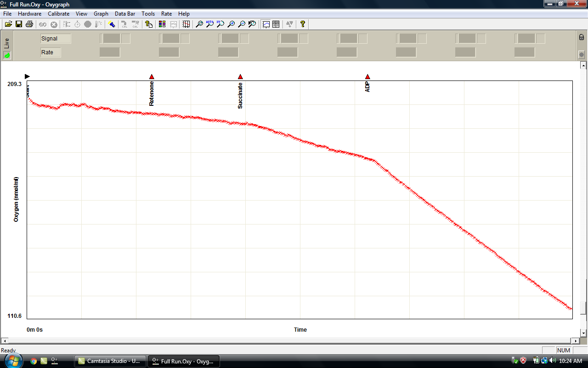Click the 110.6 lower axis value
This screenshot has width=588, height=368.
14,316
